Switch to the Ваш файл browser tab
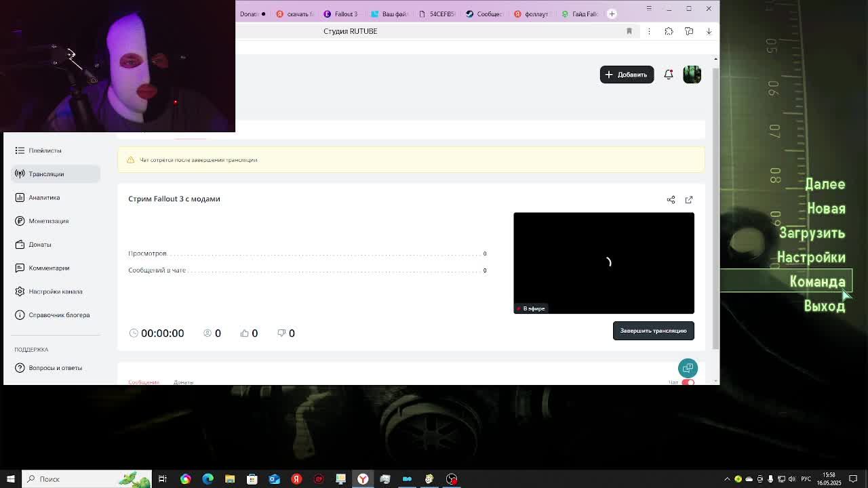Image resolution: width=868 pixels, height=488 pixels. (x=390, y=14)
